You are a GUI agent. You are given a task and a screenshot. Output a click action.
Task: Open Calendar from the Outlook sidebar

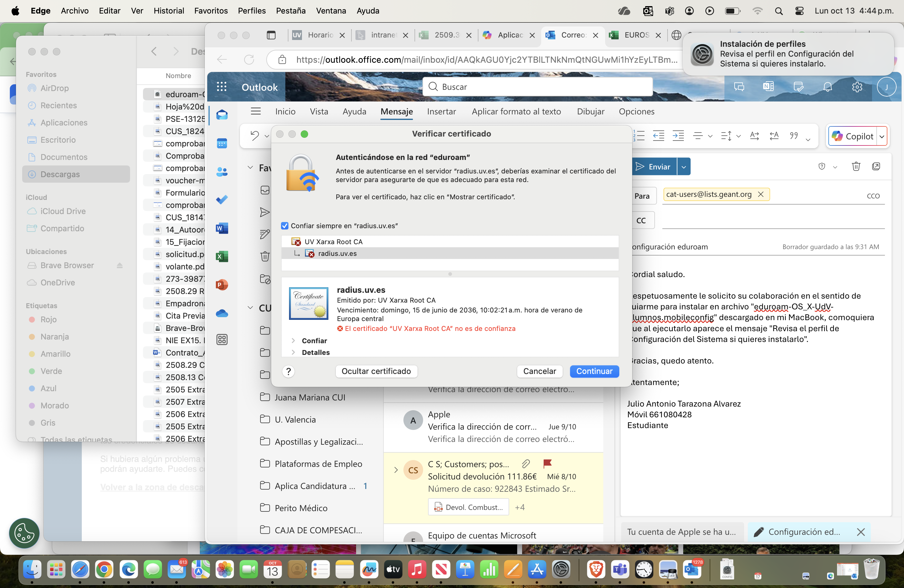pyautogui.click(x=222, y=144)
